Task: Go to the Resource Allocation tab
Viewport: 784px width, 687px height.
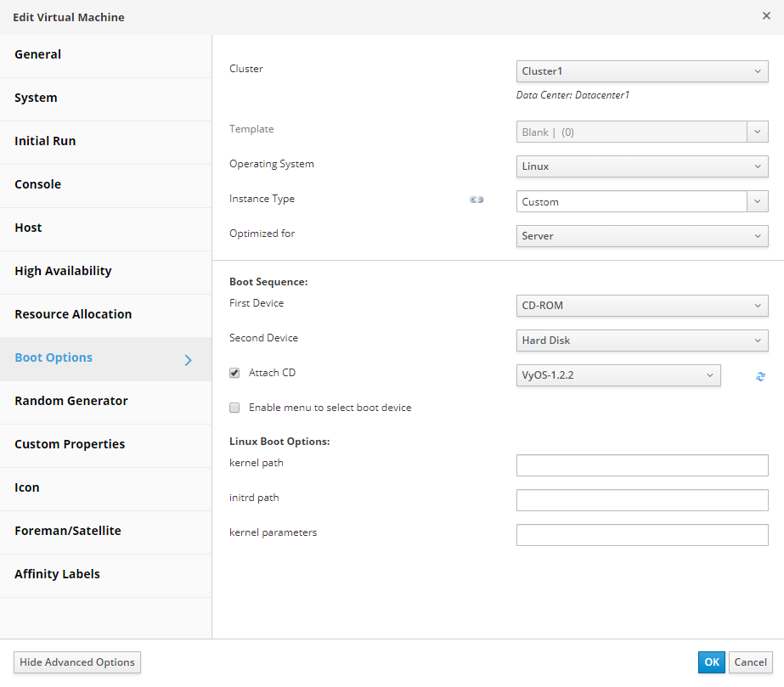Action: click(73, 314)
